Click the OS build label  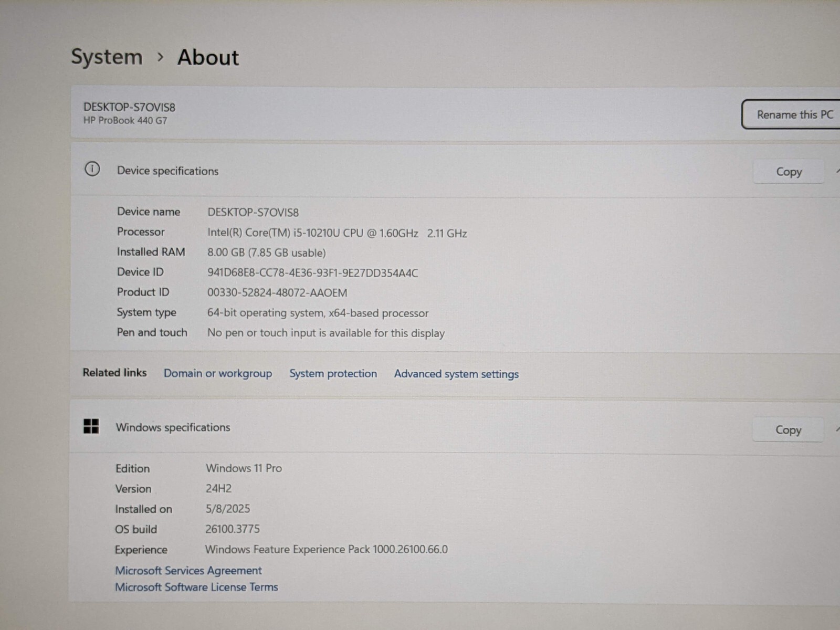[x=136, y=529]
